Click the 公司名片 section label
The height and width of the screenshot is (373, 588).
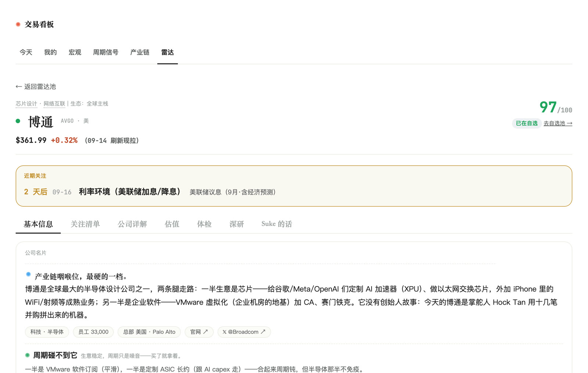point(36,253)
